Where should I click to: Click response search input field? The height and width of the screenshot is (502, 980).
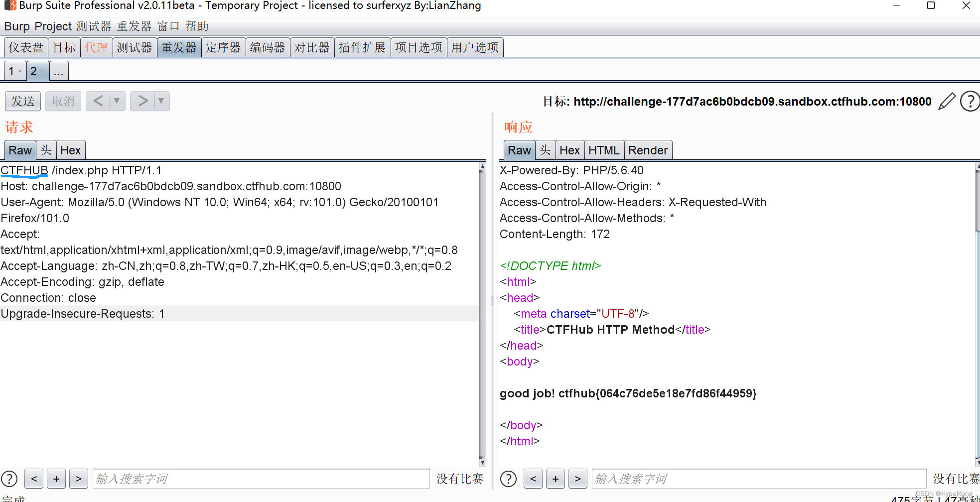(x=759, y=479)
